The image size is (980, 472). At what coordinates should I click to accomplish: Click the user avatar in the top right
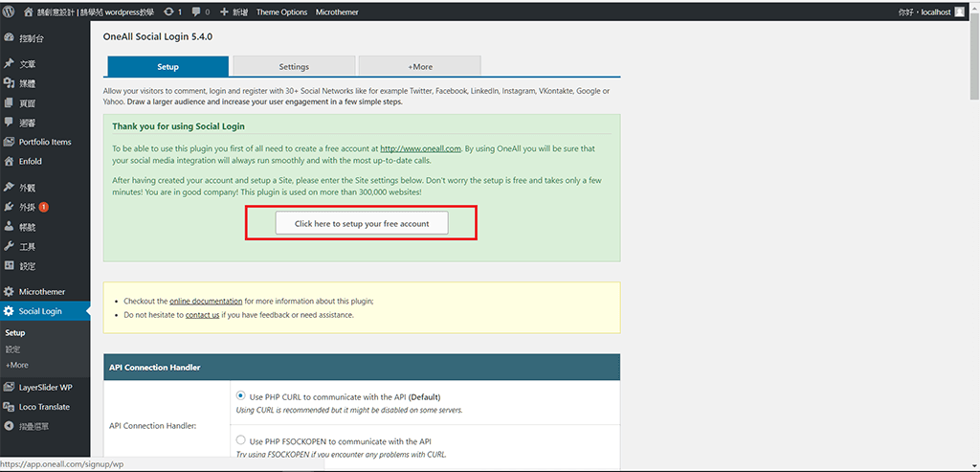pyautogui.click(x=960, y=11)
